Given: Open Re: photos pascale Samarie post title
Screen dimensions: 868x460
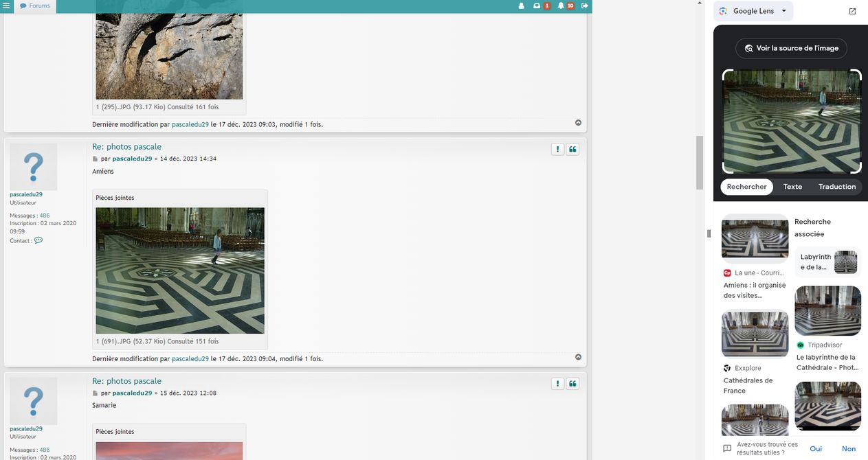Looking at the screenshot, I should 127,381.
